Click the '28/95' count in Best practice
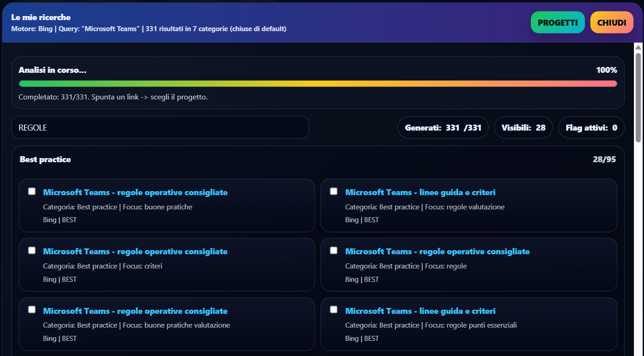 coord(605,159)
